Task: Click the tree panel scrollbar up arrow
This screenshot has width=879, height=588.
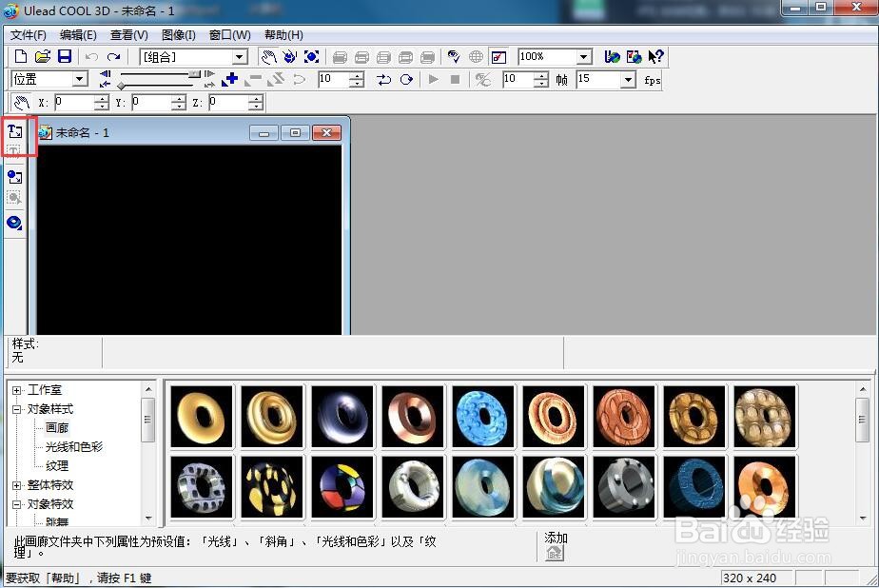Action: click(x=148, y=389)
